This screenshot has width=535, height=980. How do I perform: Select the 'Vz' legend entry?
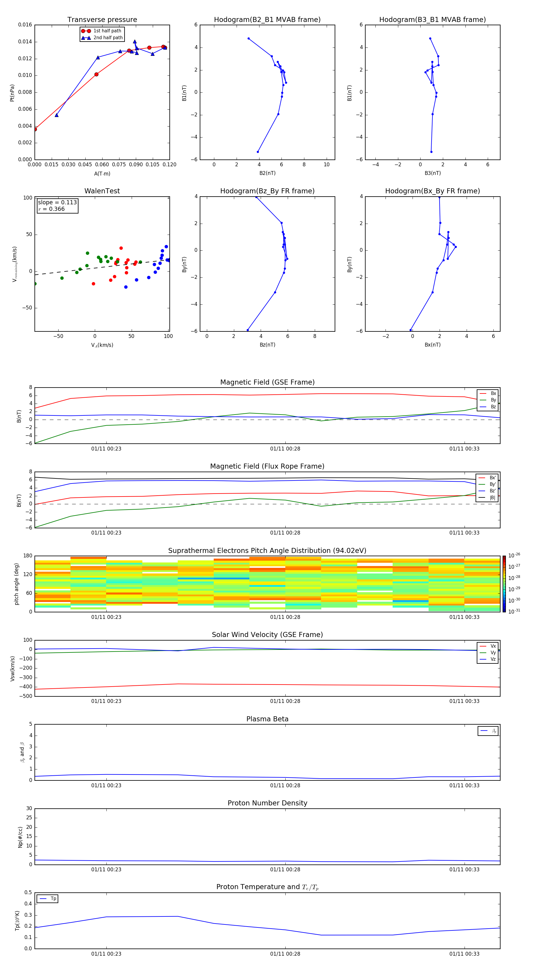tap(488, 659)
